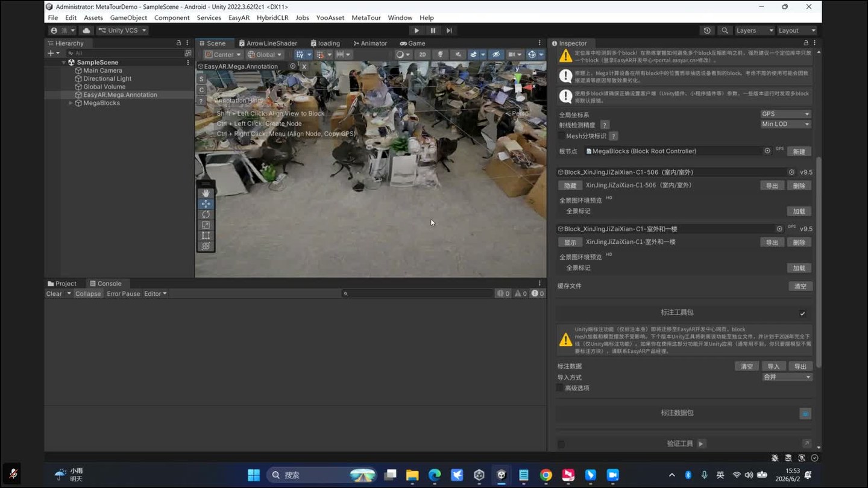Select the Rect tool in Scene overlay
Viewport: 868px width, 488px height.
pos(206,236)
